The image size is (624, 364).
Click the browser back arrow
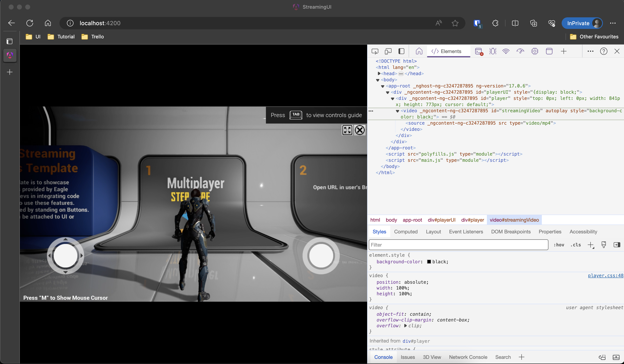tap(11, 23)
